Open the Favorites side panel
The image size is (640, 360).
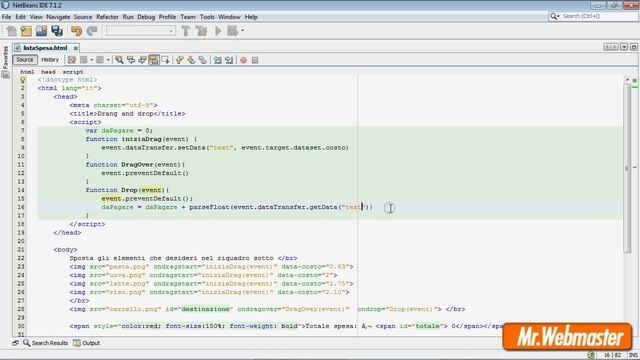pos(5,61)
